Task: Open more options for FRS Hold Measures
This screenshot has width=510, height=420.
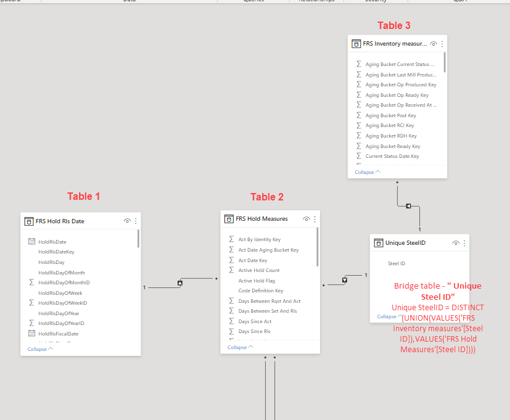Action: tap(315, 219)
